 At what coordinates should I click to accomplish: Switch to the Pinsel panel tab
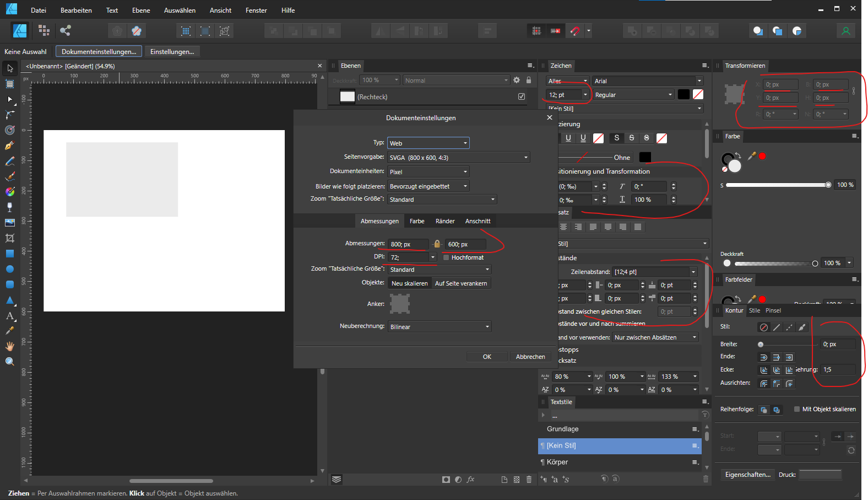tap(773, 310)
